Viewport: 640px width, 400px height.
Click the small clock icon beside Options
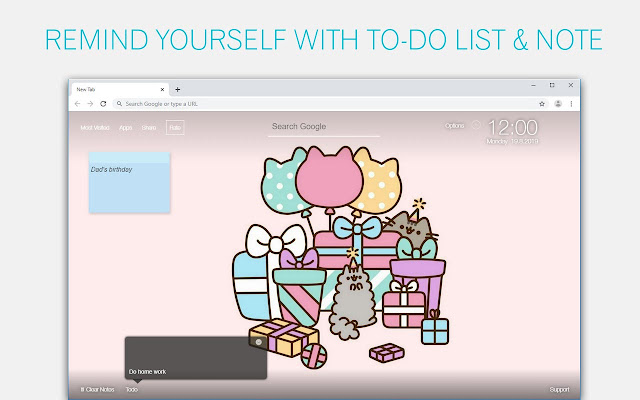[476, 125]
